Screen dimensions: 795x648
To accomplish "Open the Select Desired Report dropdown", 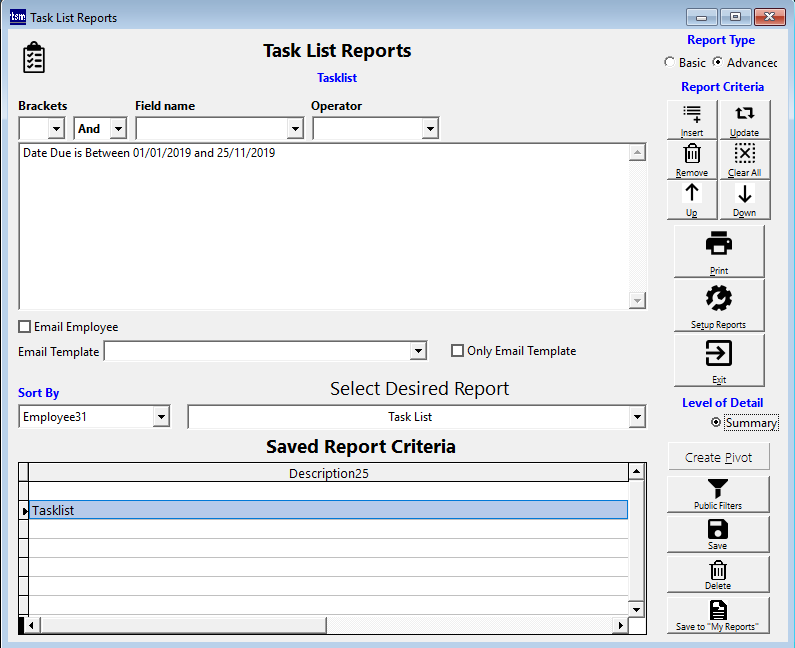I will click(x=637, y=417).
